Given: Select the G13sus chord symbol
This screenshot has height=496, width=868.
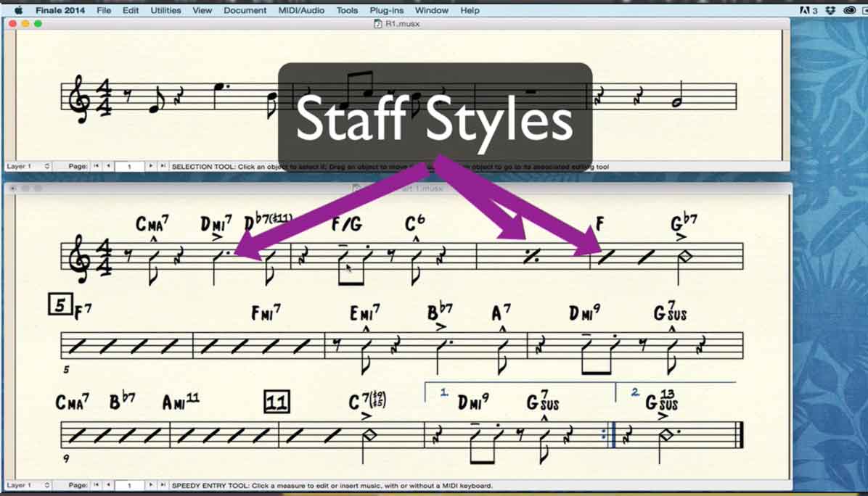Looking at the screenshot, I should [661, 400].
